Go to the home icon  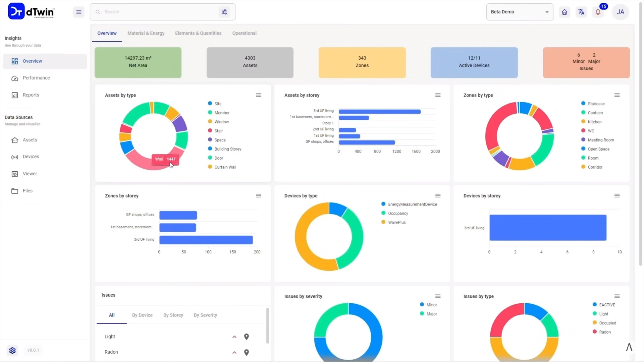pyautogui.click(x=565, y=12)
